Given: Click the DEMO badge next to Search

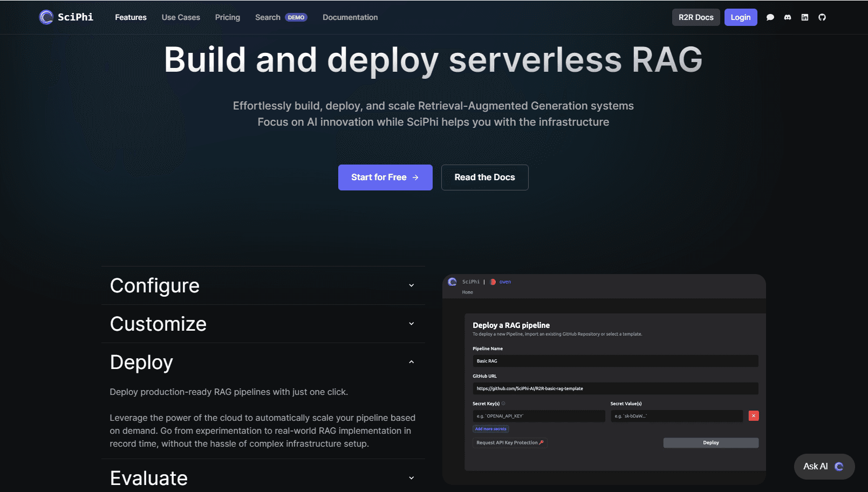Looking at the screenshot, I should [x=296, y=17].
